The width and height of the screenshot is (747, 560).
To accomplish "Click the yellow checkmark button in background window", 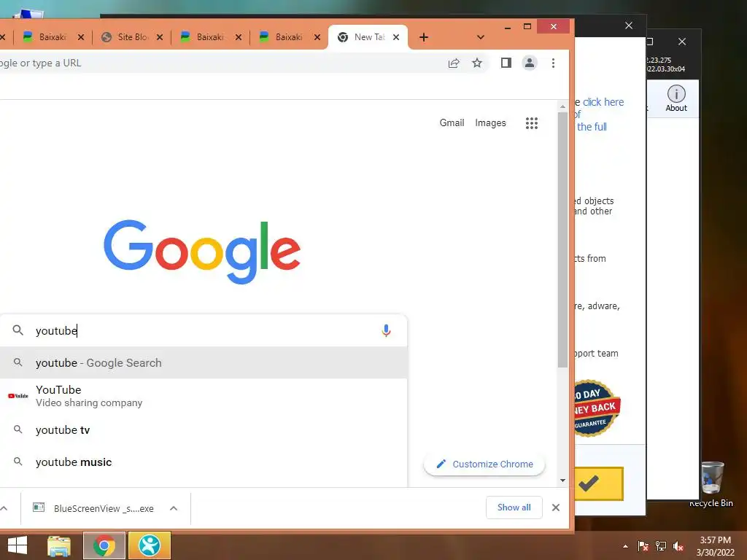I will pos(598,484).
